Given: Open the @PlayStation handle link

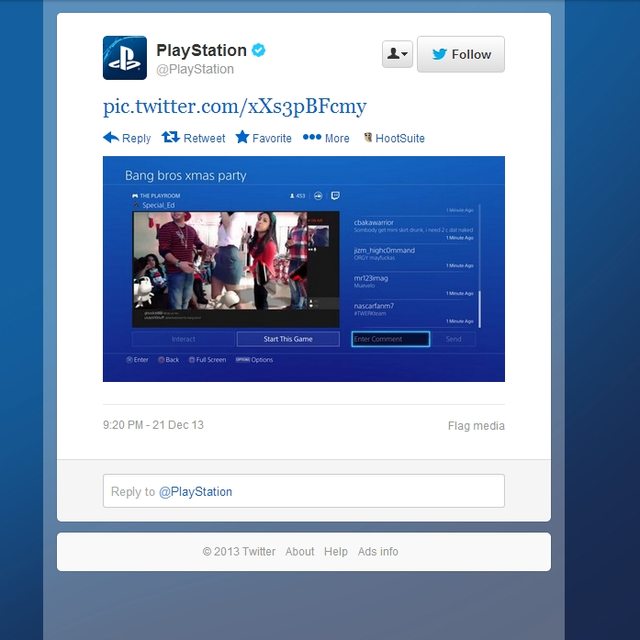Looking at the screenshot, I should pos(195,69).
